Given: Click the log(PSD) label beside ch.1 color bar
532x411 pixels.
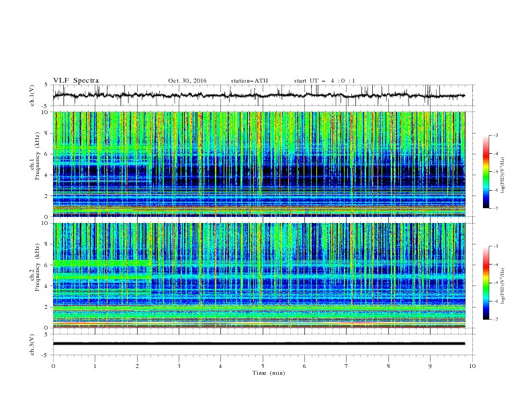Looking at the screenshot, I should 503,175.
